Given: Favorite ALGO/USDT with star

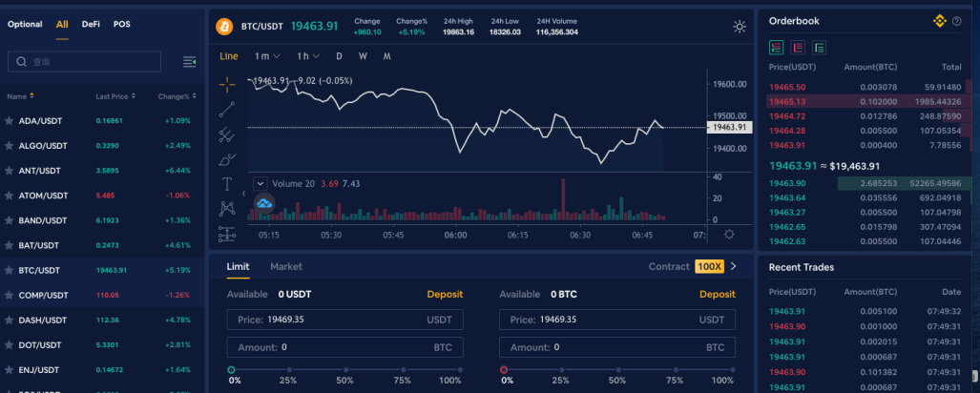Looking at the screenshot, I should (x=9, y=146).
